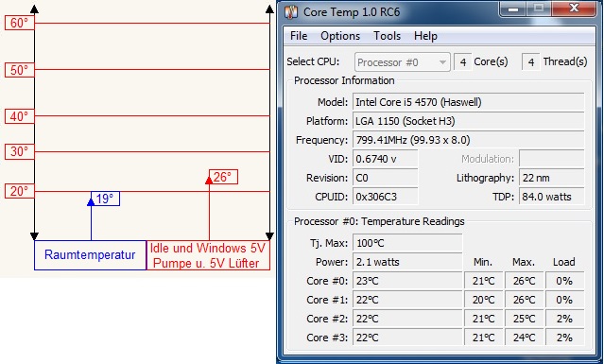This screenshot has height=364, width=604.
Task: Click the 60° axis label in chart
Action: pos(20,23)
